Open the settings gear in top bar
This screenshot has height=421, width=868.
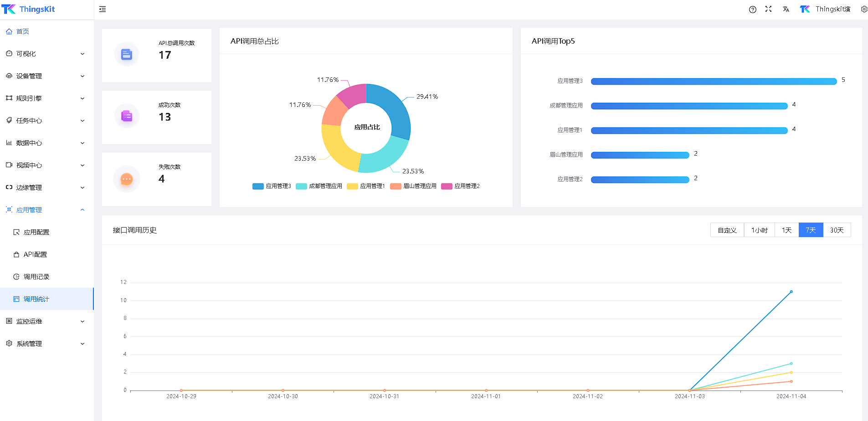click(x=863, y=9)
